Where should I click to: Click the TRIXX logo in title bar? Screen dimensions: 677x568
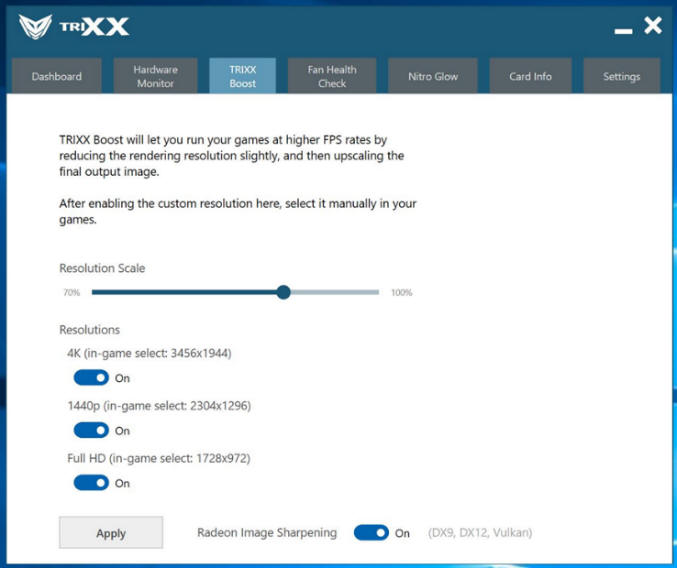click(x=74, y=26)
